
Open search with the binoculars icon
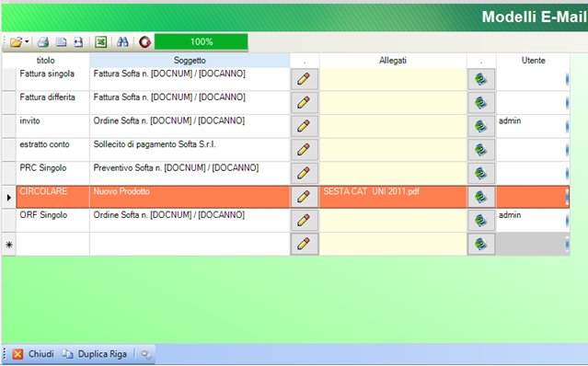tap(122, 42)
